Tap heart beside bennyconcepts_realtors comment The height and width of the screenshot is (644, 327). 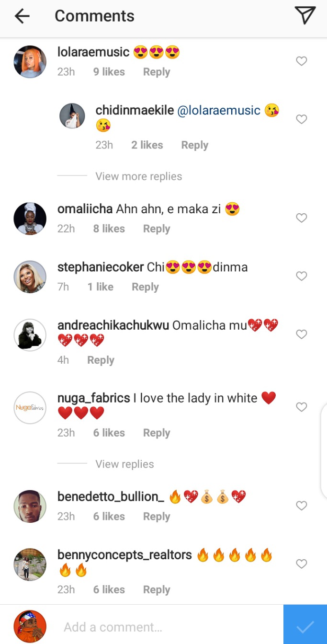click(301, 564)
